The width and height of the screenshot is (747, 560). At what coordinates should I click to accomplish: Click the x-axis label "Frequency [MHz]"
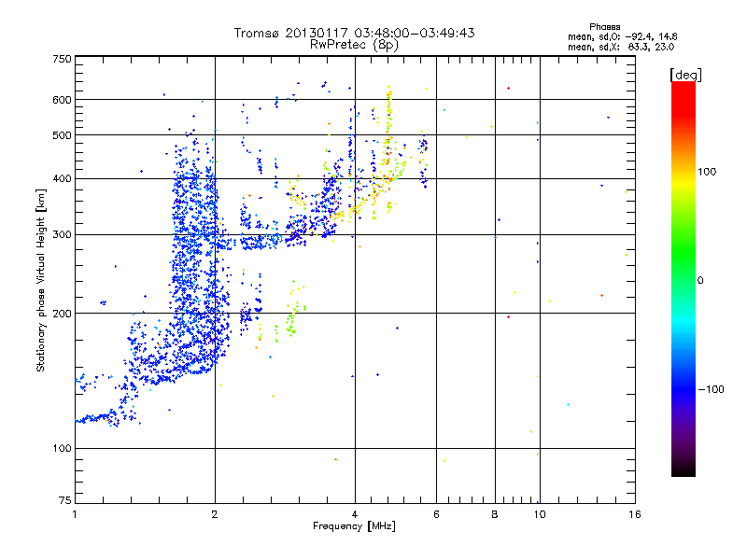pyautogui.click(x=354, y=526)
